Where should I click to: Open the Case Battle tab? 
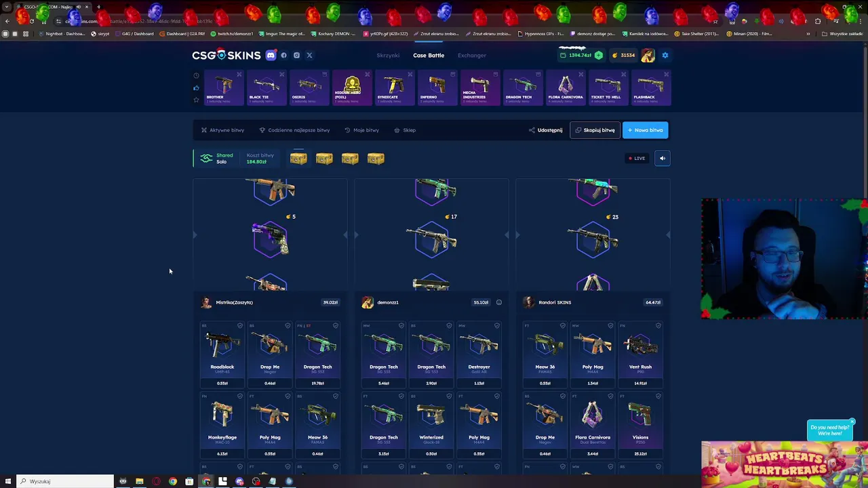tap(429, 56)
